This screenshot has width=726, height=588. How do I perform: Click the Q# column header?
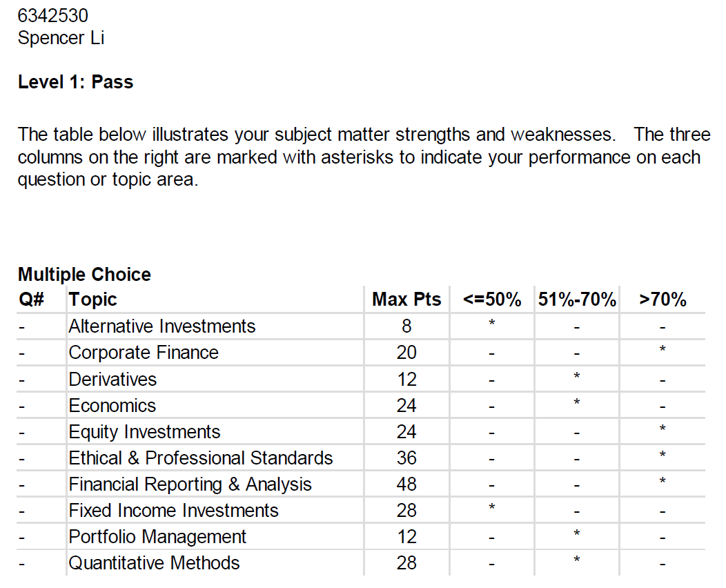click(x=31, y=300)
